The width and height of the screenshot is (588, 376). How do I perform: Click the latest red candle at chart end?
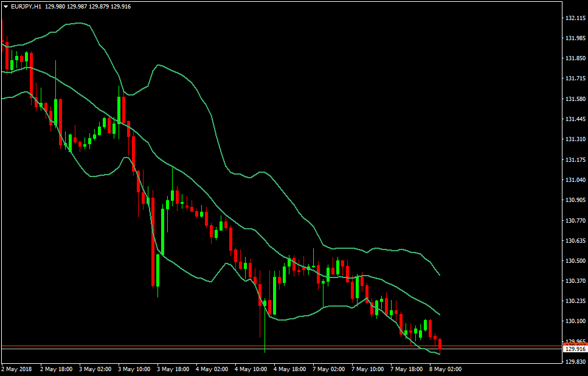(440, 345)
